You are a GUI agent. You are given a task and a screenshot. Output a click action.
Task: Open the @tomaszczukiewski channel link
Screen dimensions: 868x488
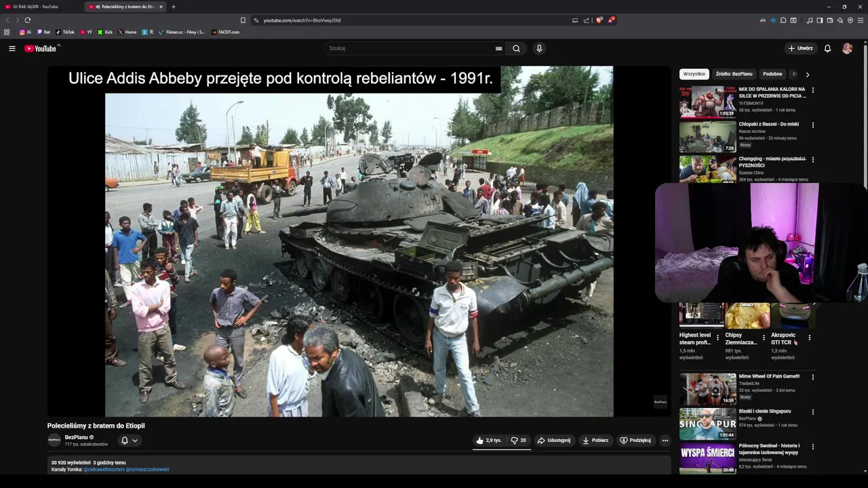click(148, 469)
